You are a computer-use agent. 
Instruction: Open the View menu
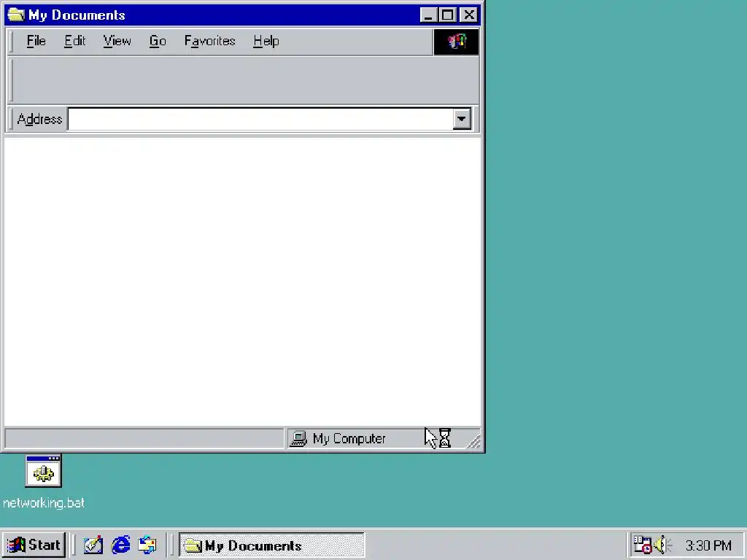coord(117,41)
